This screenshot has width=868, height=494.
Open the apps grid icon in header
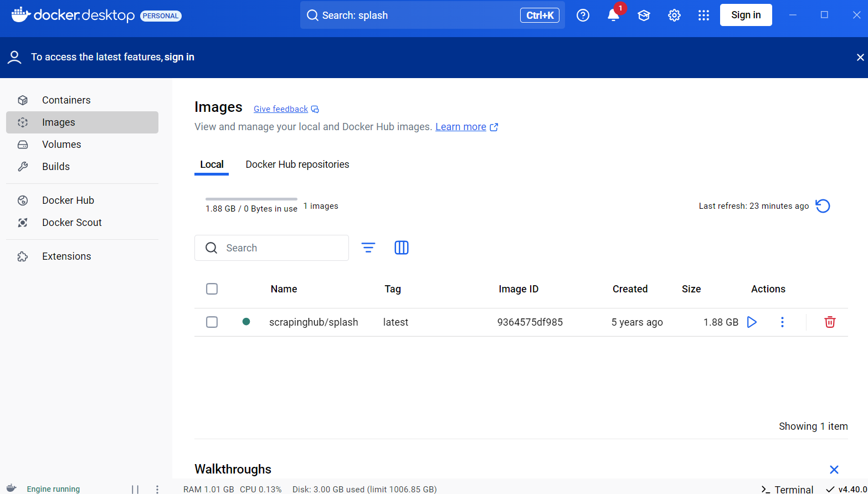pos(703,16)
